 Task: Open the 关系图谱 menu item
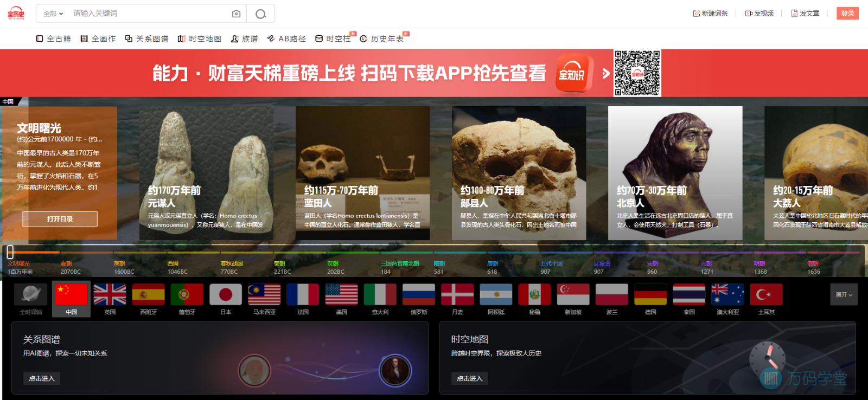(x=146, y=38)
